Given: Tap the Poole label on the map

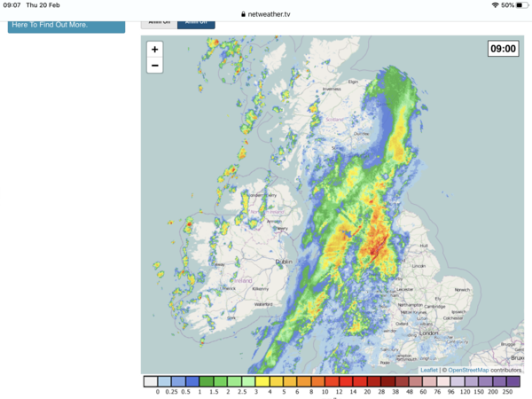Looking at the screenshot, I should coord(385,363).
